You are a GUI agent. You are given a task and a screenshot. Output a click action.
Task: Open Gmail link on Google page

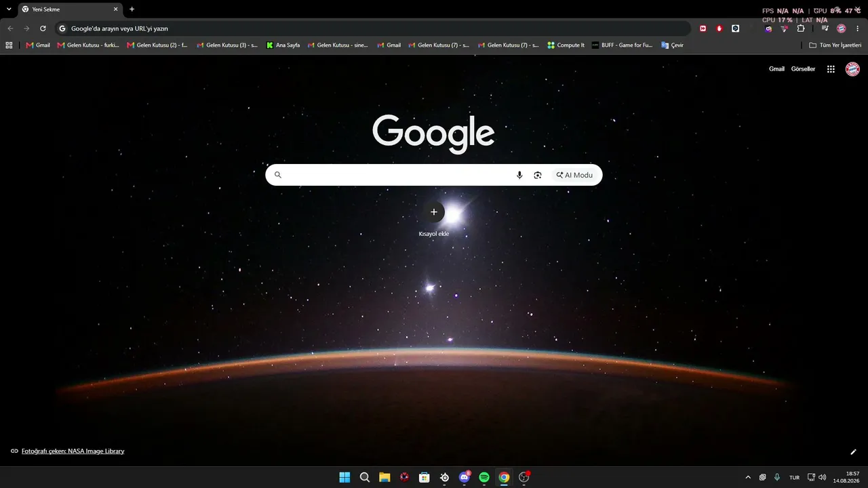[776, 69]
